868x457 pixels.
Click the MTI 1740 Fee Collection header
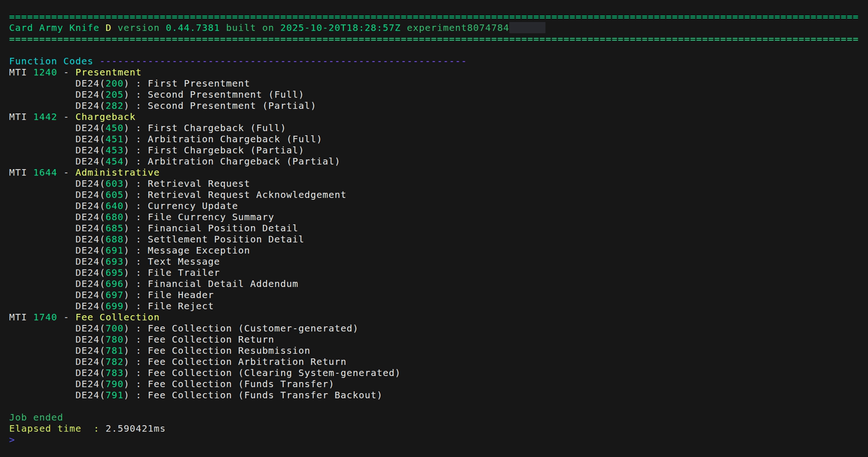click(x=84, y=318)
